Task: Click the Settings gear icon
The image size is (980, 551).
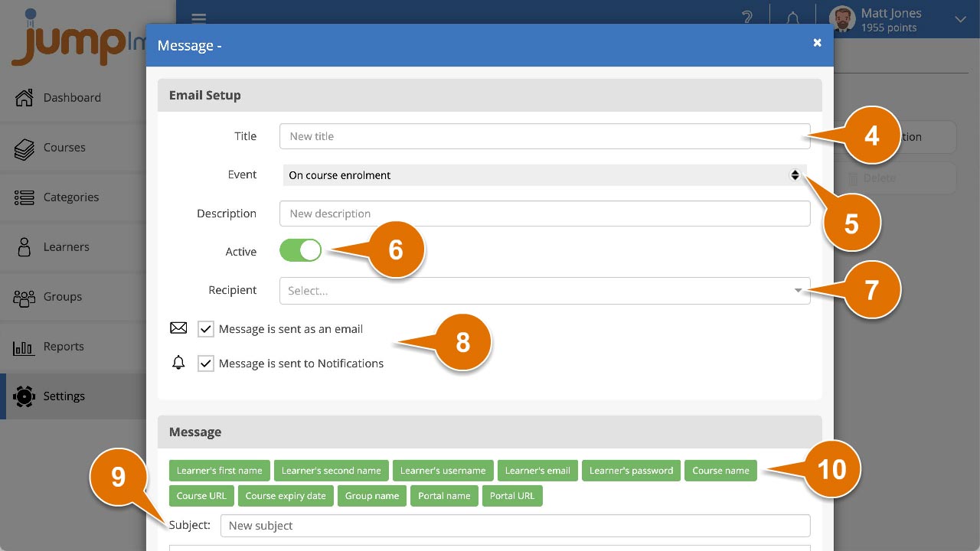Action: coord(24,396)
